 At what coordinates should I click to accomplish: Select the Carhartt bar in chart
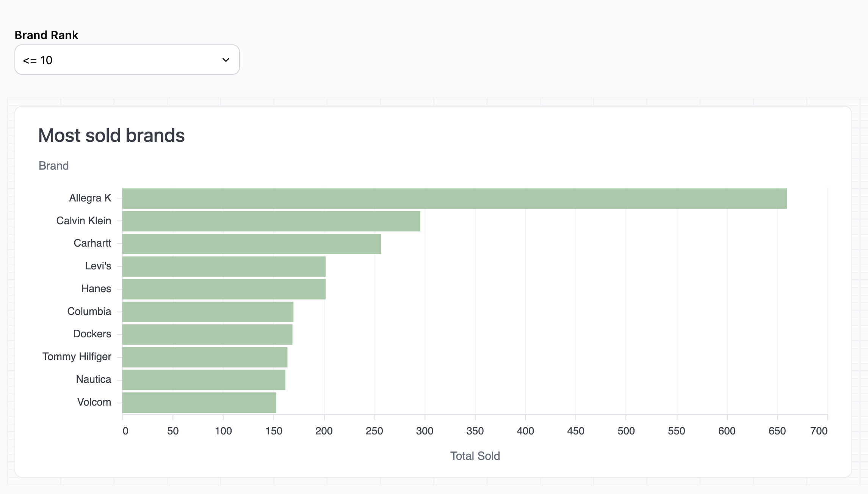251,244
